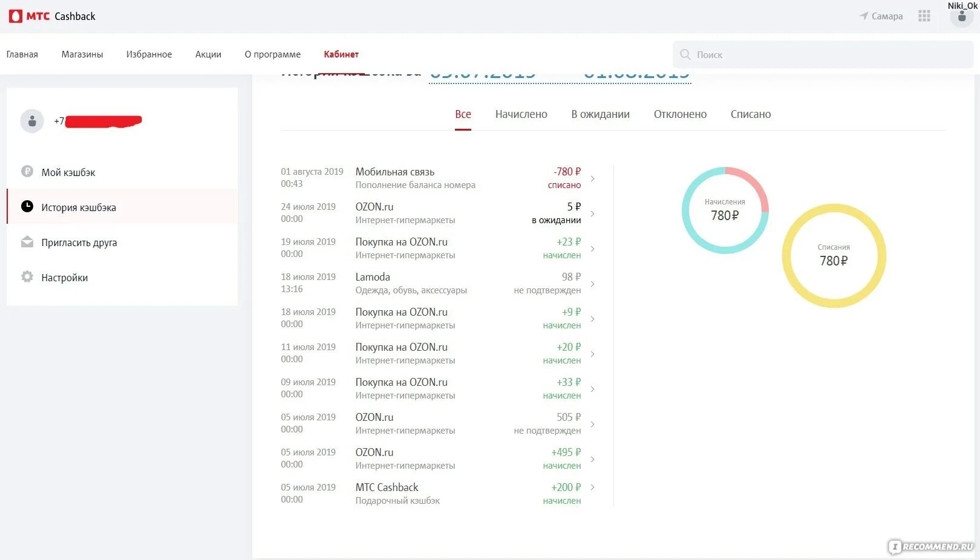Click the 01 августа 2019 date

(x=312, y=172)
